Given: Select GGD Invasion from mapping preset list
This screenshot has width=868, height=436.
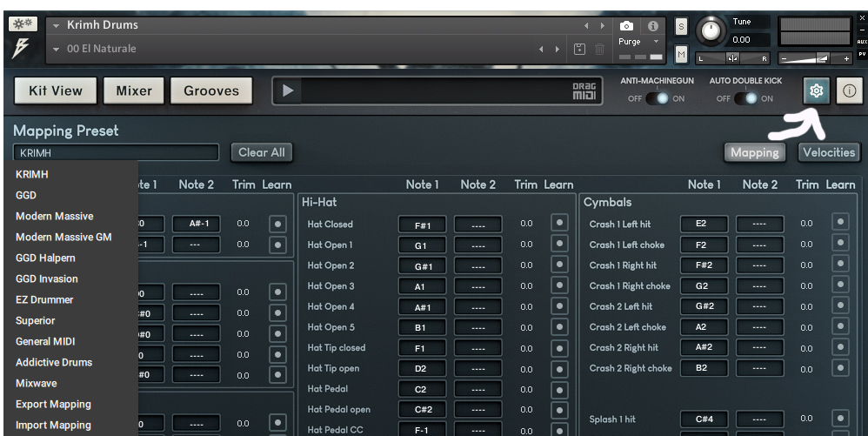Looking at the screenshot, I should tap(47, 278).
